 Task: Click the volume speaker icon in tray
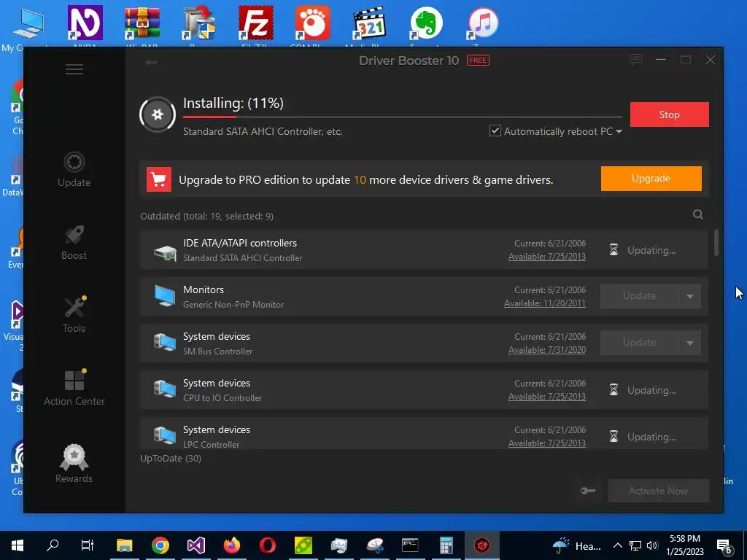pyautogui.click(x=652, y=545)
